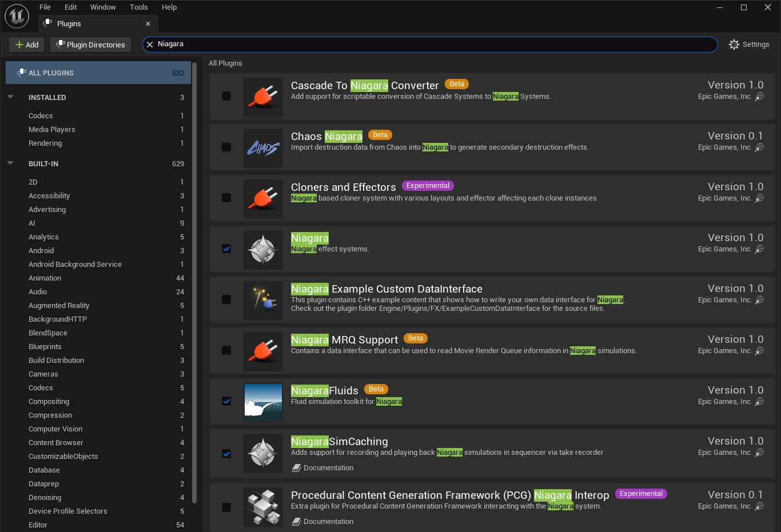Image resolution: width=781 pixels, height=532 pixels.
Task: Click the plugin icon on the Plugins tab
Action: tap(48, 23)
